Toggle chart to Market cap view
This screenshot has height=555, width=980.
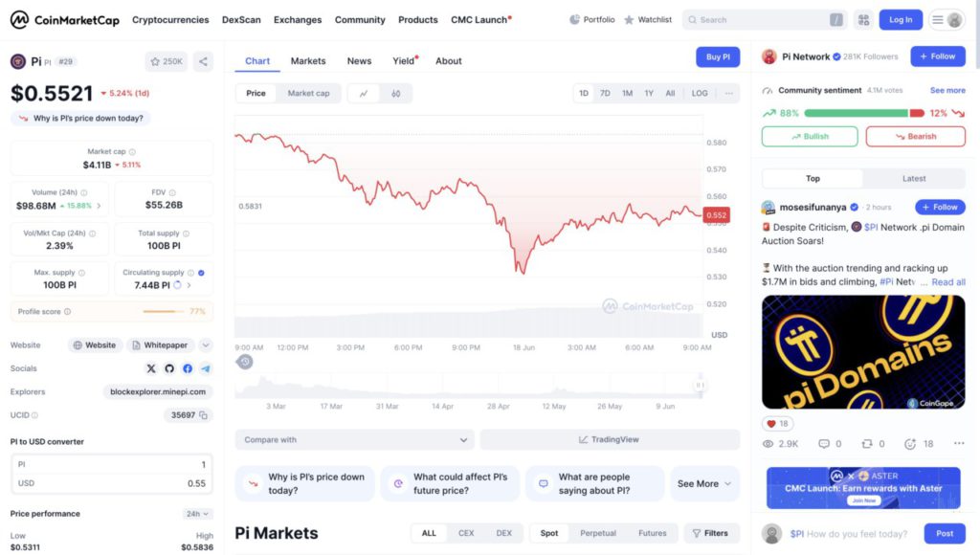pos(308,94)
